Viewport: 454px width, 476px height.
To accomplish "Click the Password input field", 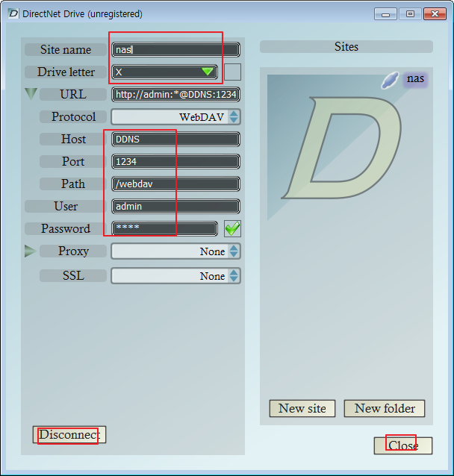I will coord(164,229).
